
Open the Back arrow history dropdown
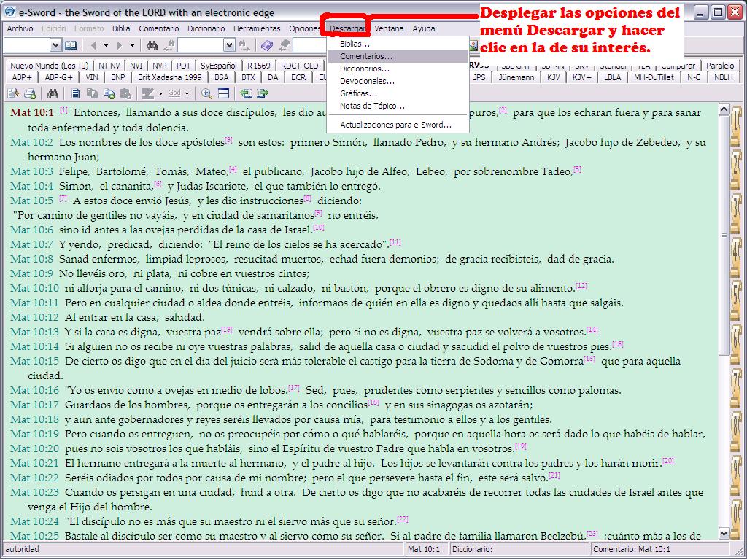coord(106,46)
